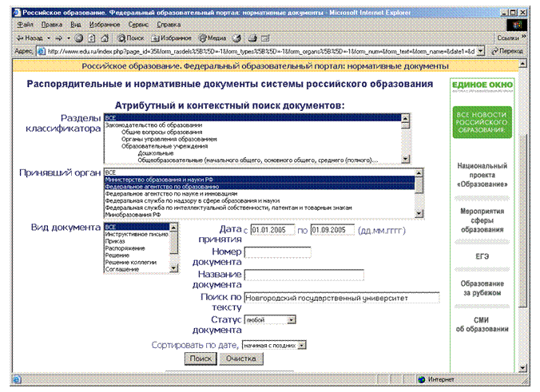
Task: Select Федеральная служба по надзору list item
Action: 260,200
